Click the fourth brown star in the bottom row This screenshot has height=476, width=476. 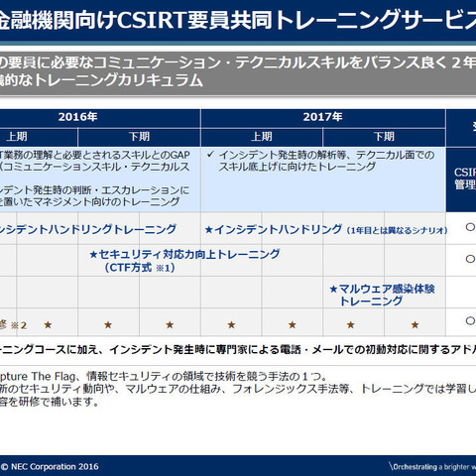pos(231,325)
